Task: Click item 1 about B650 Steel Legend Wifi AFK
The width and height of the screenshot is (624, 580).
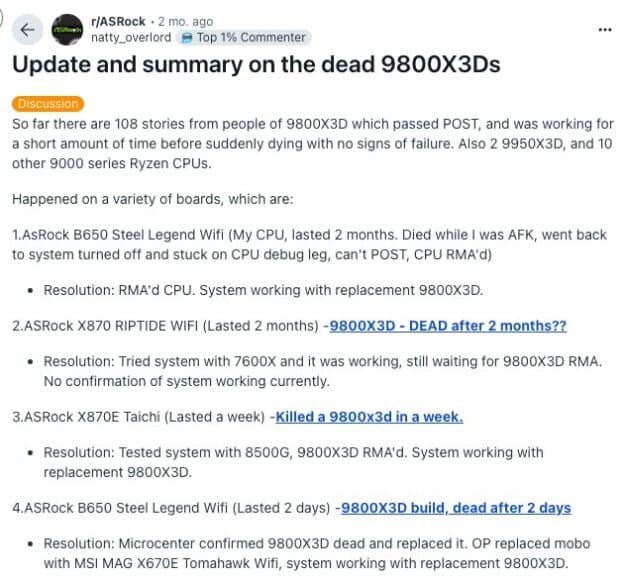Action: pos(310,244)
